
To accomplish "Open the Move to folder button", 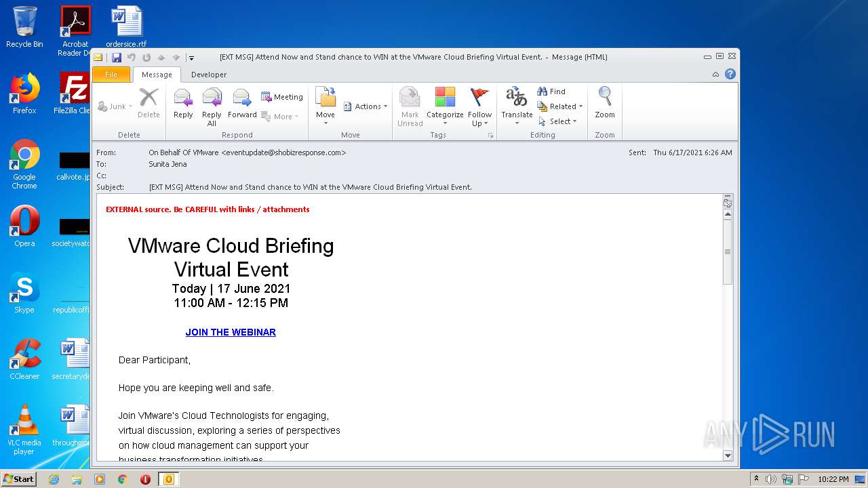I will (x=325, y=106).
